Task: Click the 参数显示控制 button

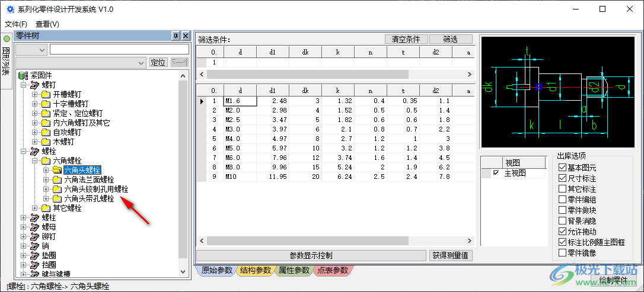Action: 311,255
